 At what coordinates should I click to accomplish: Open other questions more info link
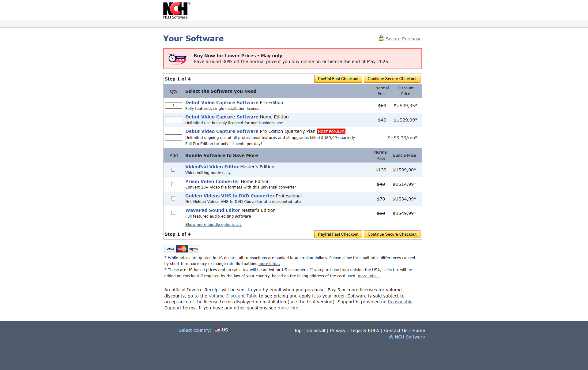click(x=290, y=308)
